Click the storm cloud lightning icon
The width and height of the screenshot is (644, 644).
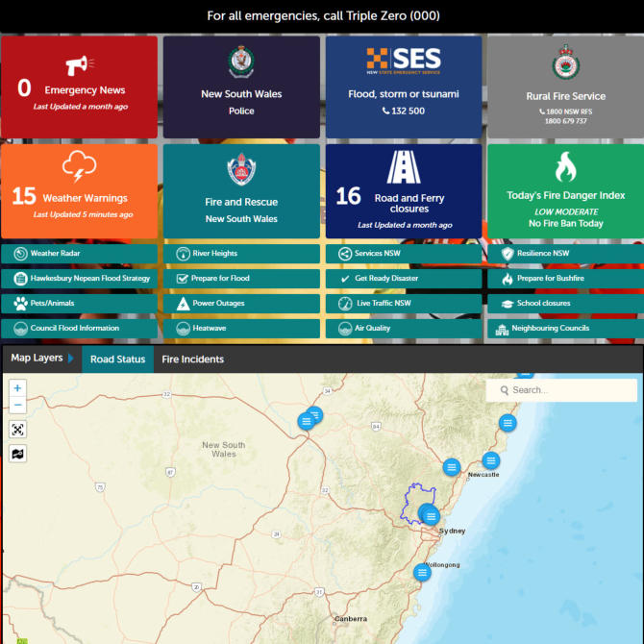pos(79,166)
